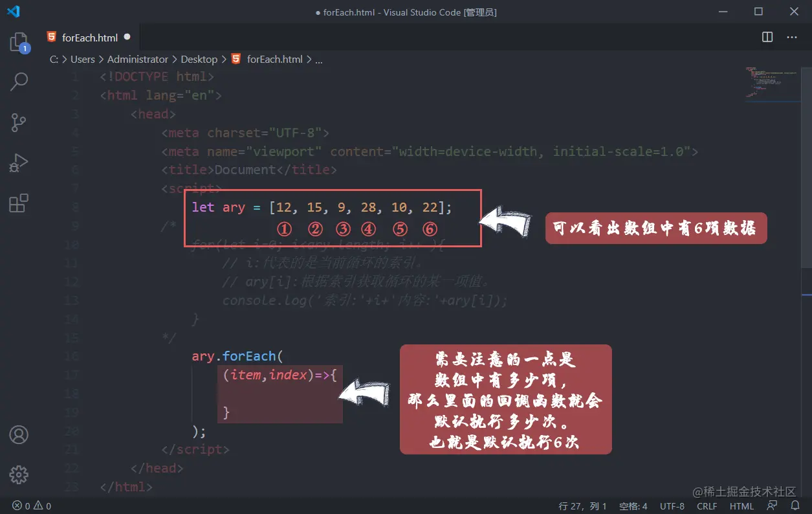Viewport: 812px width, 514px height.
Task: Click the '<html lang="en">' line
Action: [x=160, y=95]
